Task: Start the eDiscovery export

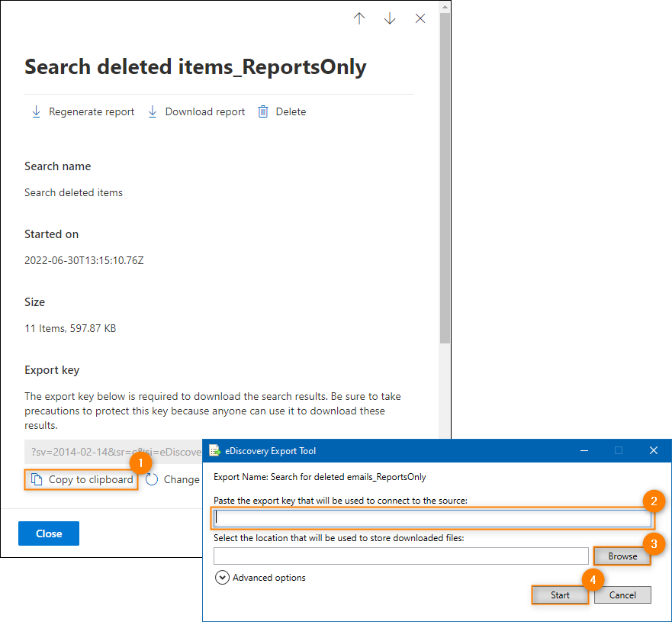Action: pyautogui.click(x=560, y=595)
